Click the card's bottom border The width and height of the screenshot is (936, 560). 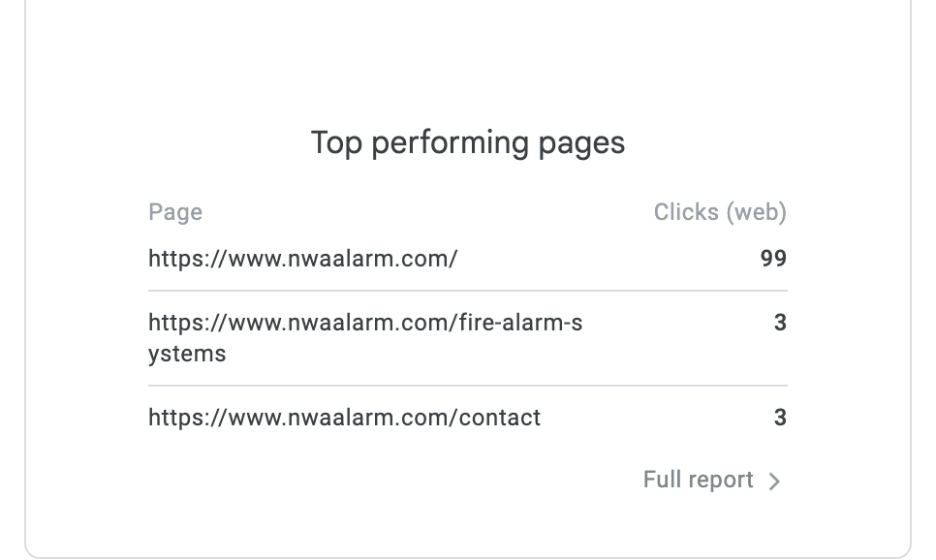pos(468,558)
